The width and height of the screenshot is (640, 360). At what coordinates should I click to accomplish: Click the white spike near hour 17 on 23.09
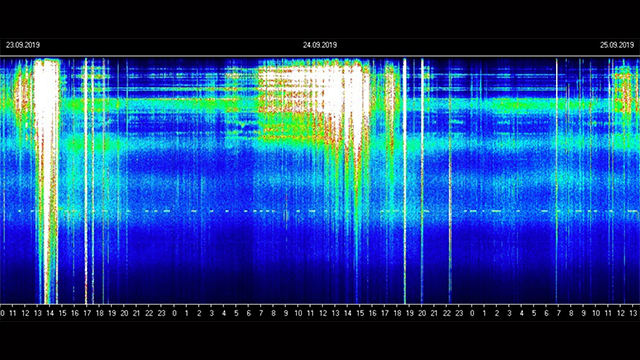click(x=86, y=181)
